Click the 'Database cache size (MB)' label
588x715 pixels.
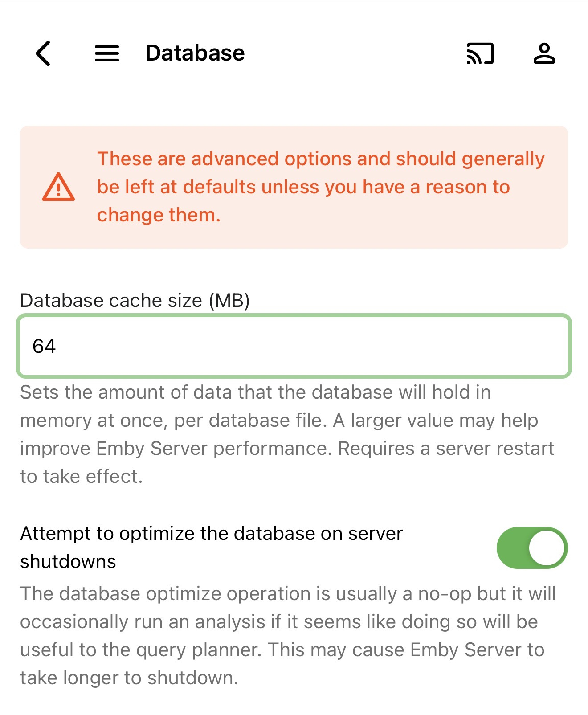tap(135, 301)
